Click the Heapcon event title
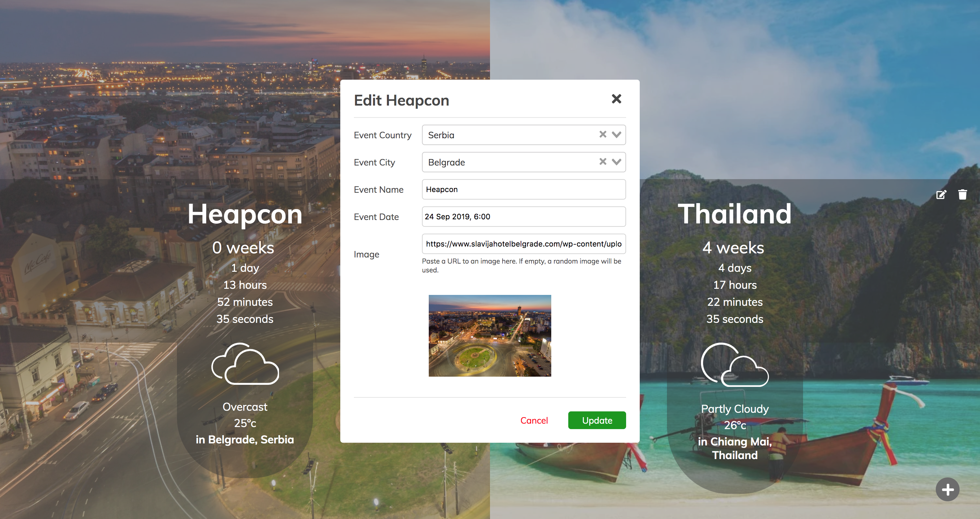Viewport: 980px width, 519px height. click(245, 214)
